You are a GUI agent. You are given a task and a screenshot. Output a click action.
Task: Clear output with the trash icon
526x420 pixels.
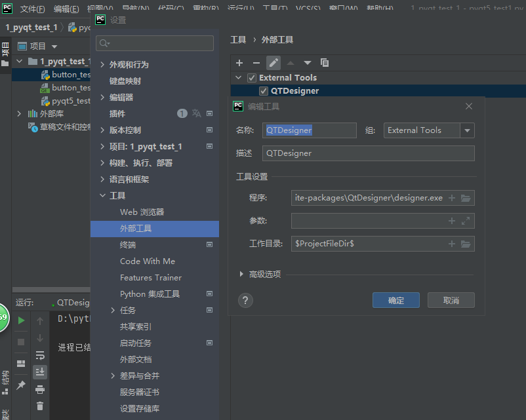(40, 406)
